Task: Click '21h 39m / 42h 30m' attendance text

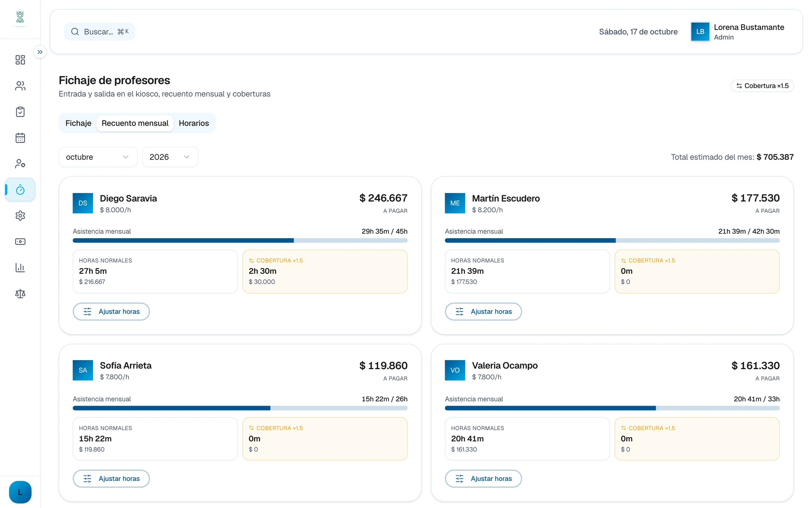Action: click(749, 231)
